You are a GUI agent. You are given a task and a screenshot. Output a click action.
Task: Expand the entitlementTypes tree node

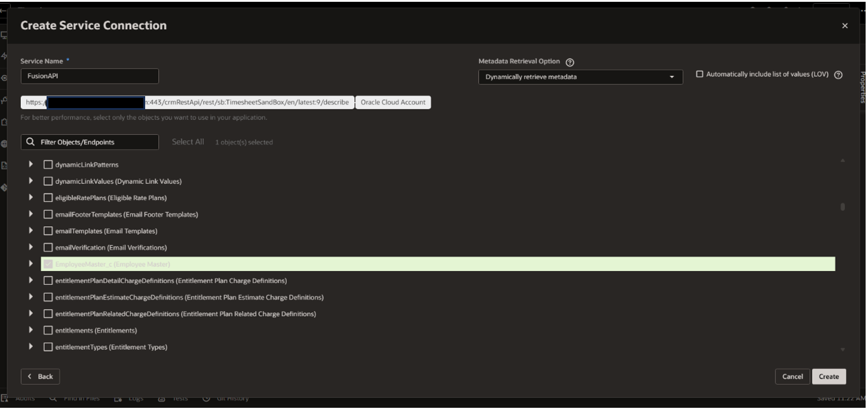pos(30,348)
